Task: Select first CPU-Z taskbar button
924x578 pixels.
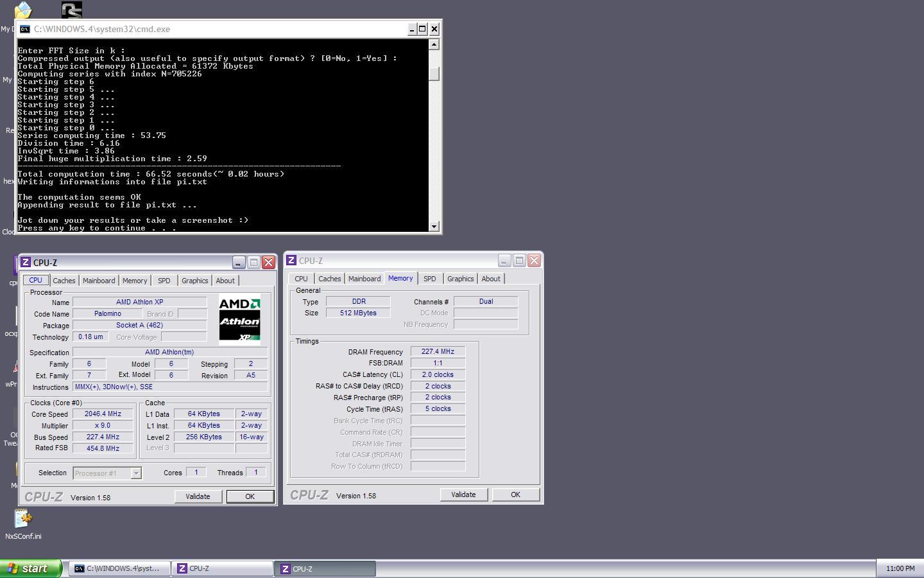Action: [x=222, y=568]
